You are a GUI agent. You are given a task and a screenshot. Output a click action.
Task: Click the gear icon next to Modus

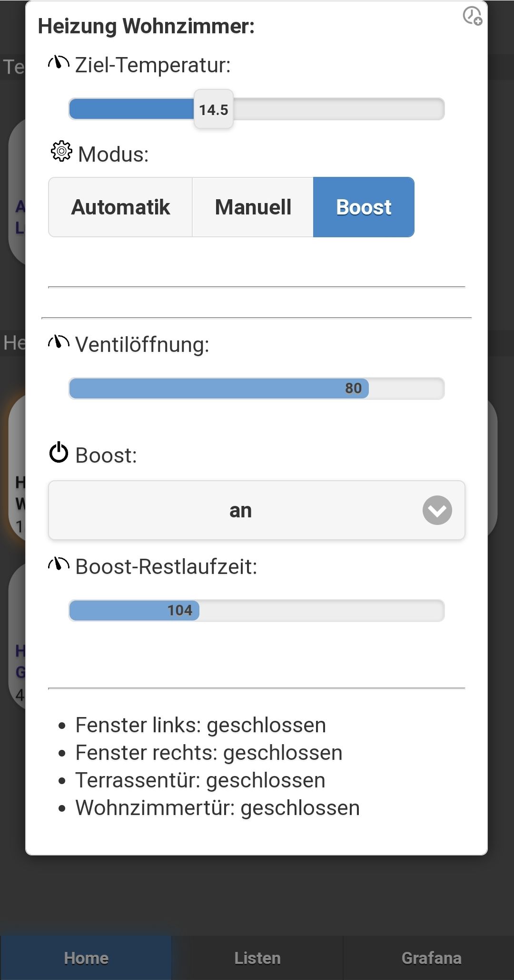61,152
